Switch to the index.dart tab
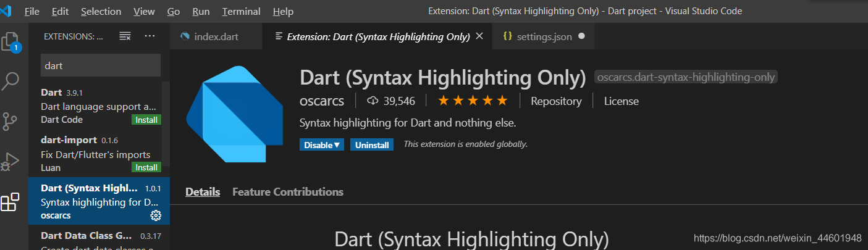The image size is (868, 250). pyautogui.click(x=216, y=36)
